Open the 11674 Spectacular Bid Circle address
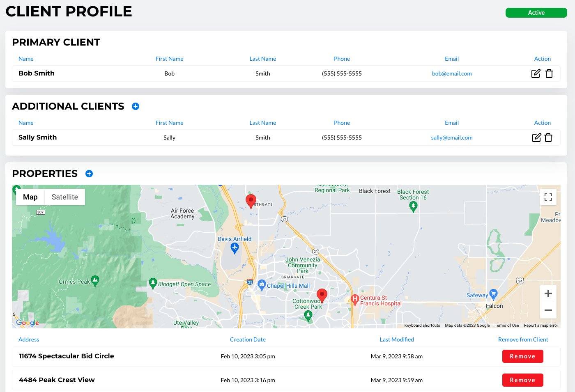This screenshot has height=392, width=575. tap(67, 356)
